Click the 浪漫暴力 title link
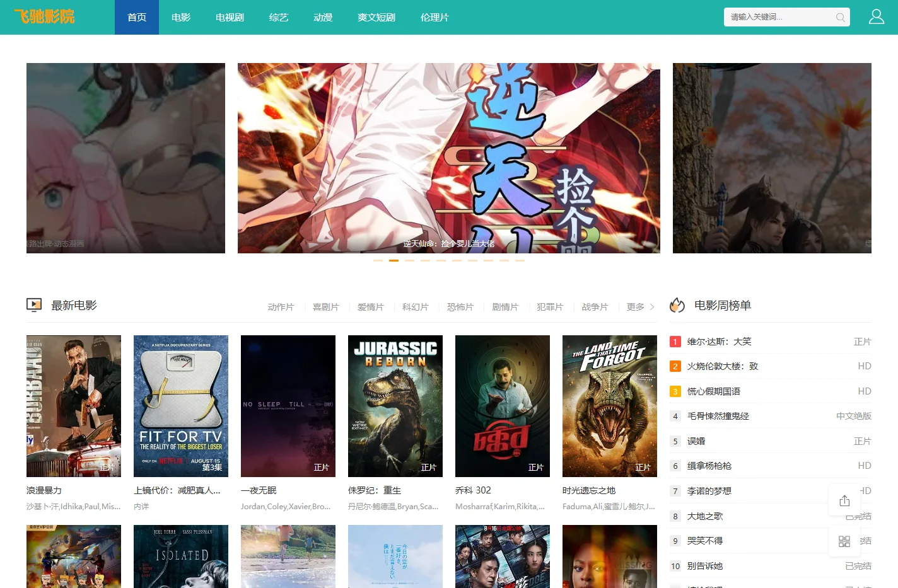Viewport: 898px width, 588px height. (x=44, y=490)
